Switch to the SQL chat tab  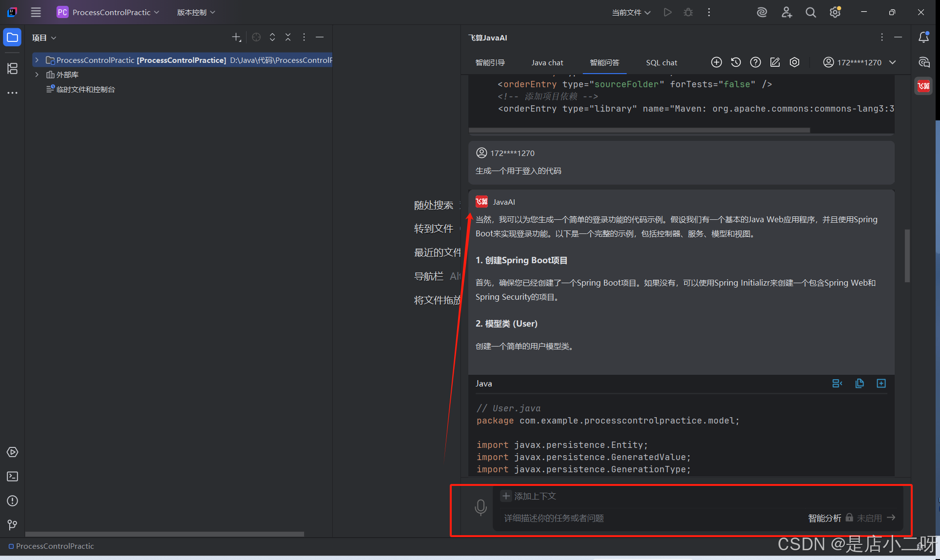click(661, 62)
